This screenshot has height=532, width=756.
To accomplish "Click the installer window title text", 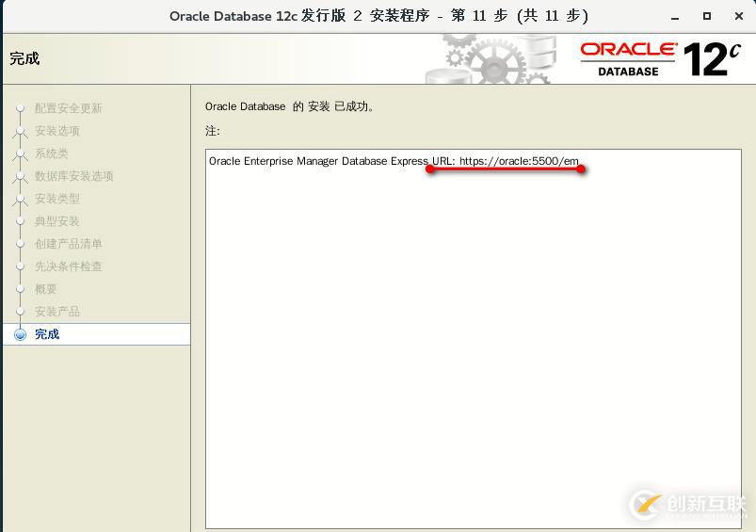I will (x=378, y=16).
